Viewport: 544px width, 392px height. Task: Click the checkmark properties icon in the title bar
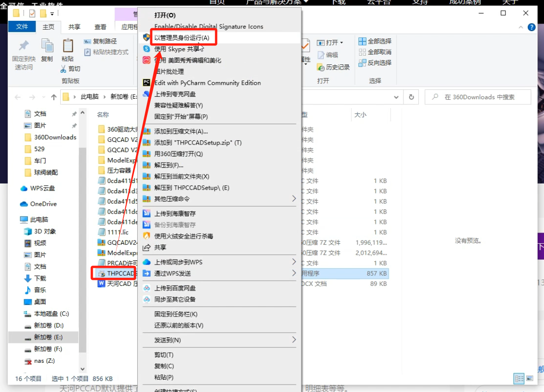pos(32,13)
